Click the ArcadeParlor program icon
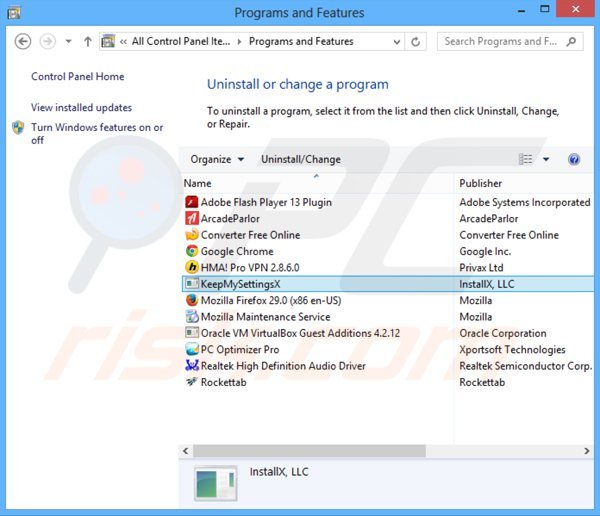The image size is (600, 516). 192,218
